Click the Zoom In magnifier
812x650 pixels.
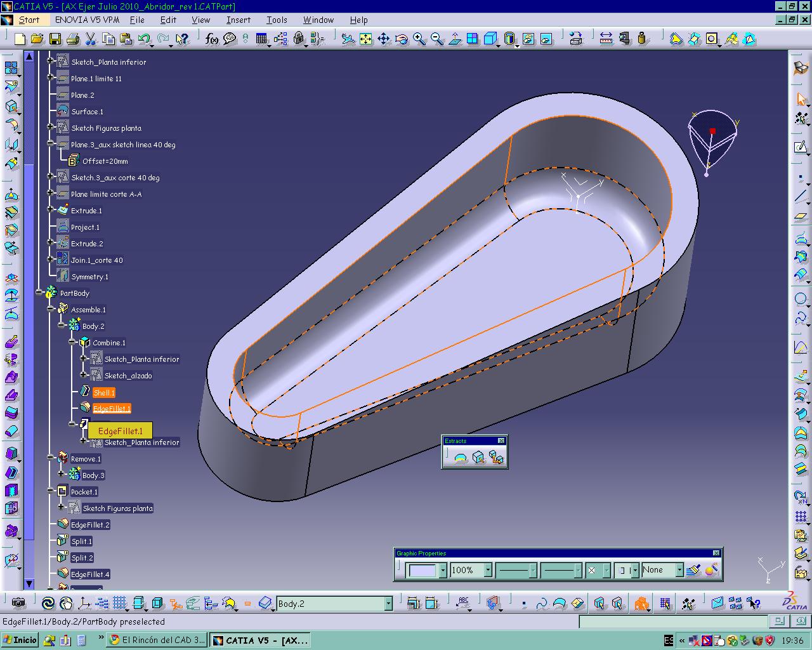(419, 39)
